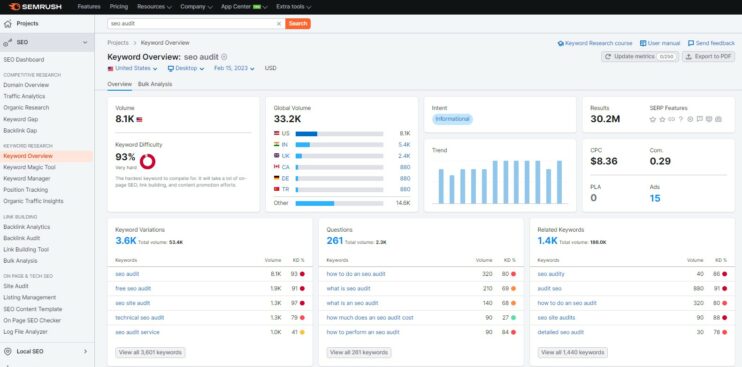
Task: Open Log File Analyzer in sidebar
Action: click(x=25, y=332)
